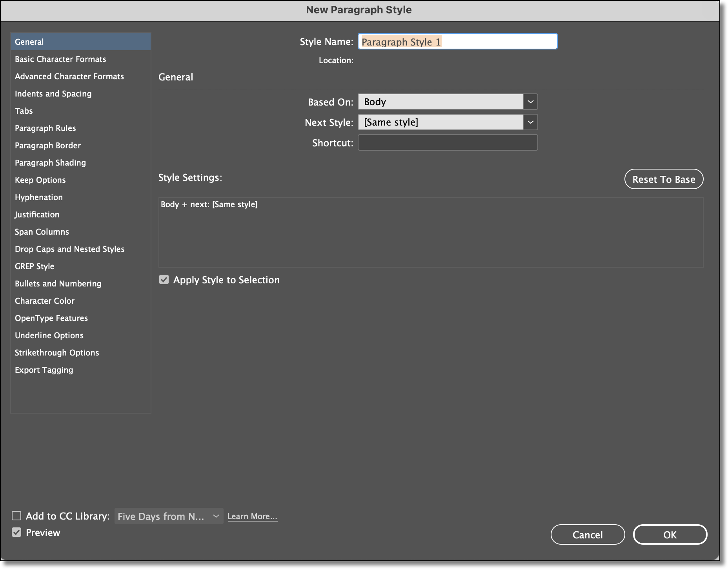Open the Tabs settings panel
Image resolution: width=728 pixels, height=569 pixels.
[24, 111]
